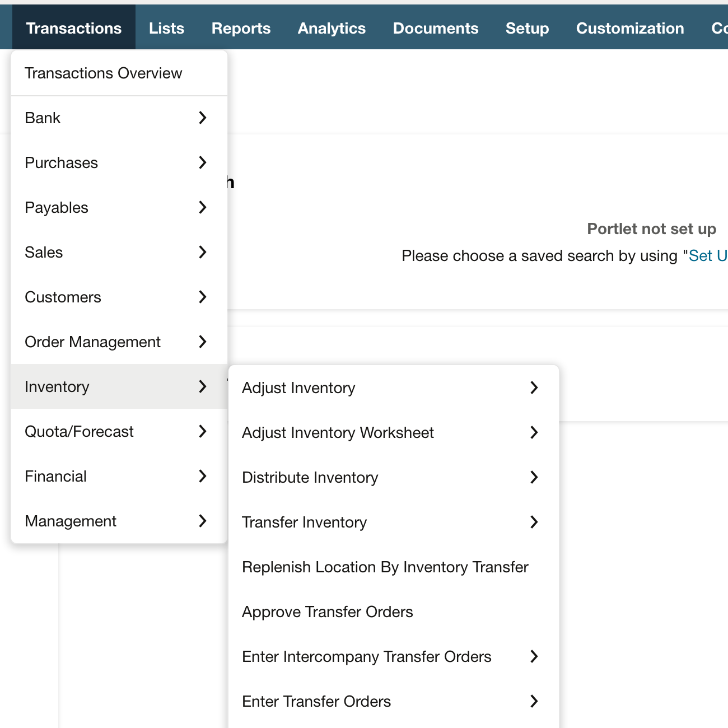Expand the Bank submenu arrow
This screenshot has height=728, width=728.
[x=203, y=118]
